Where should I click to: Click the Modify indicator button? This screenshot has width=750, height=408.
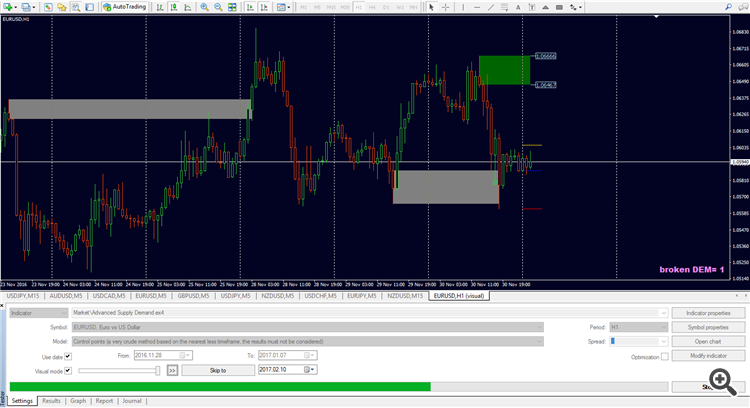pos(708,356)
